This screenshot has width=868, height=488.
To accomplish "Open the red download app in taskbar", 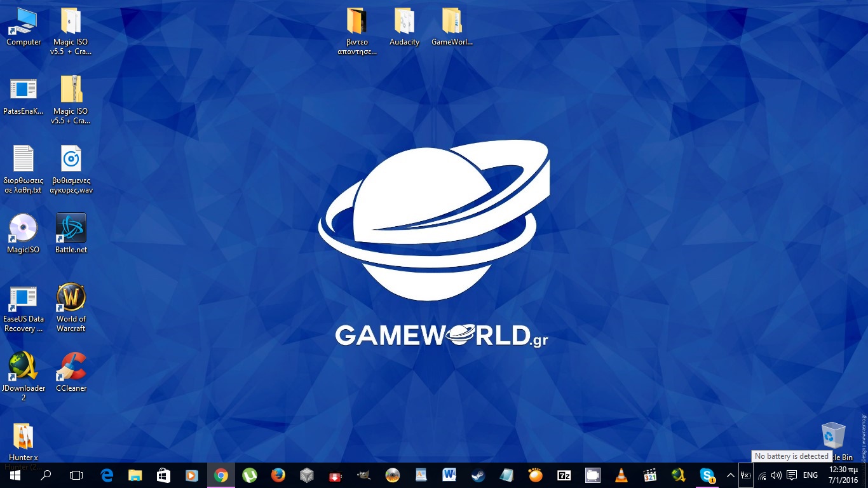I will [335, 475].
